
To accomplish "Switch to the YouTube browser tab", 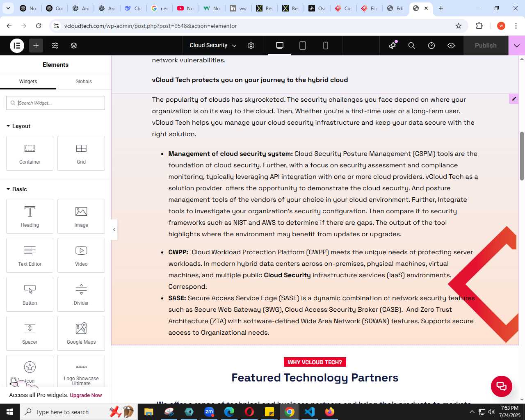I will [x=185, y=8].
